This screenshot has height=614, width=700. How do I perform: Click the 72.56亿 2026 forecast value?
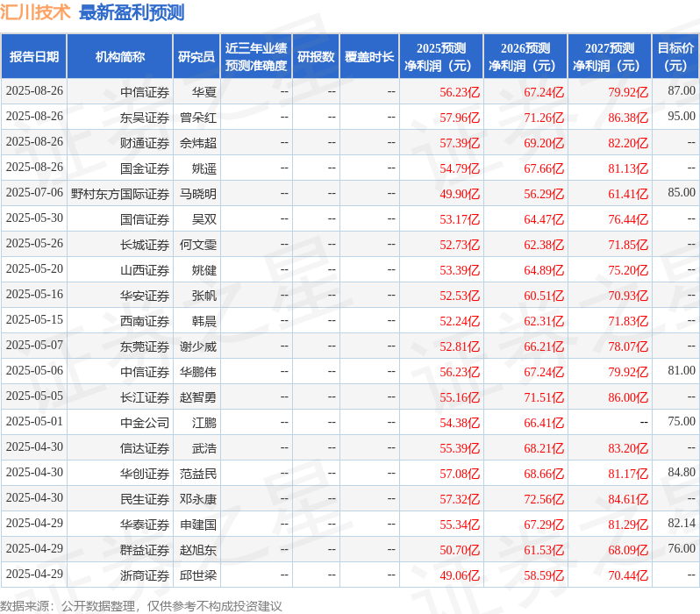pos(544,500)
